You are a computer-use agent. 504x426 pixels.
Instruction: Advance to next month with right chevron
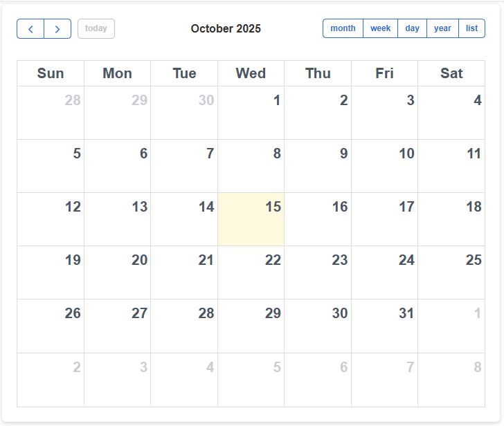coord(57,29)
